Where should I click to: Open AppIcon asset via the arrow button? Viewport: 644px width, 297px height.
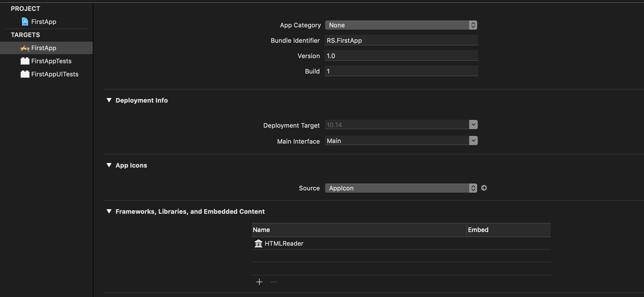(x=484, y=188)
